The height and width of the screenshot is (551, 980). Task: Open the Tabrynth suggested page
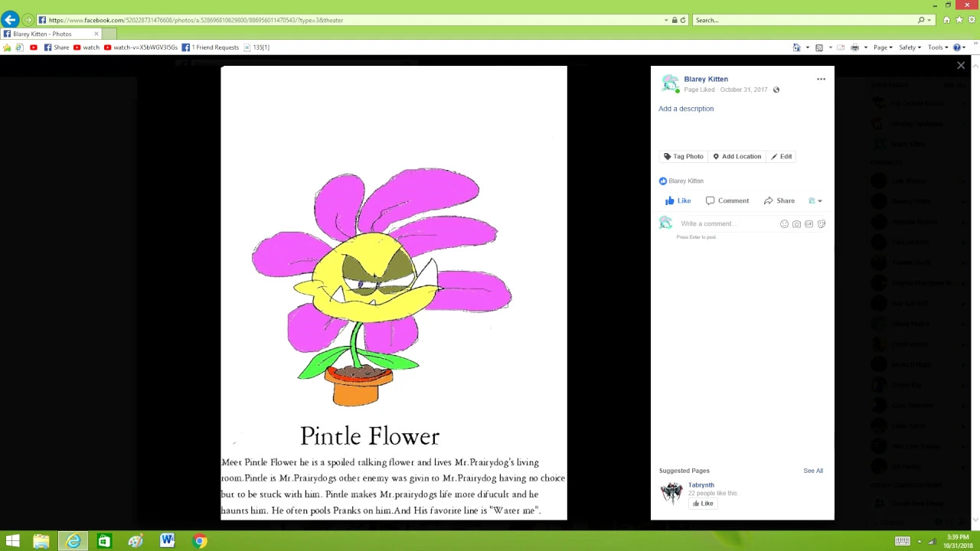[701, 485]
